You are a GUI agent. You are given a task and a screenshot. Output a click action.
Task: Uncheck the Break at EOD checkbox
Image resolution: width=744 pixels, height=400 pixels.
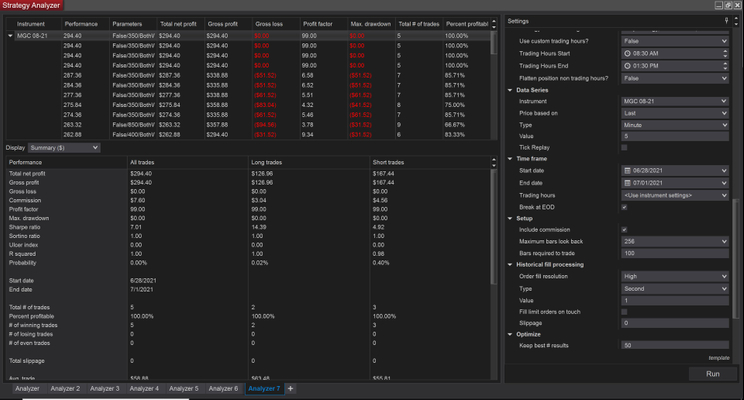coord(625,207)
